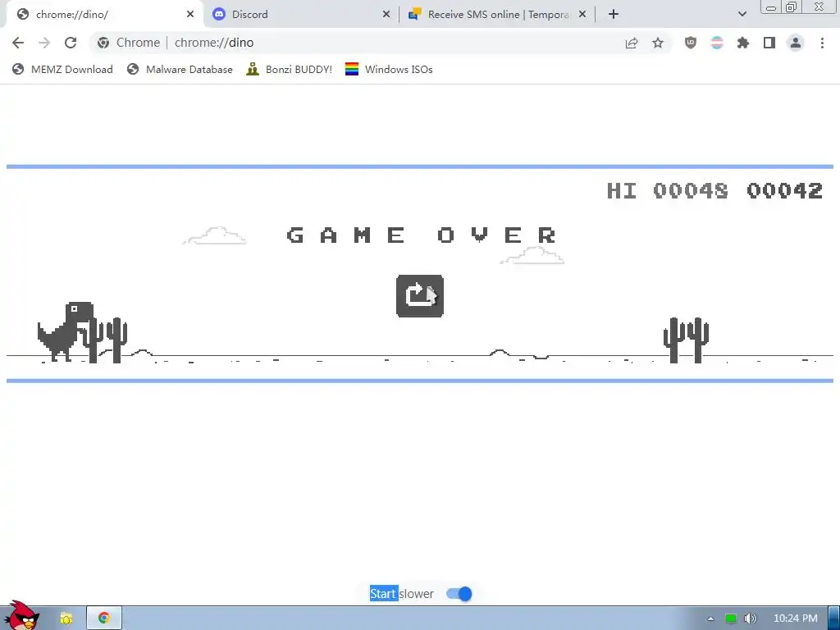Bookmark this tab with the star
The image size is (840, 630).
click(x=658, y=43)
